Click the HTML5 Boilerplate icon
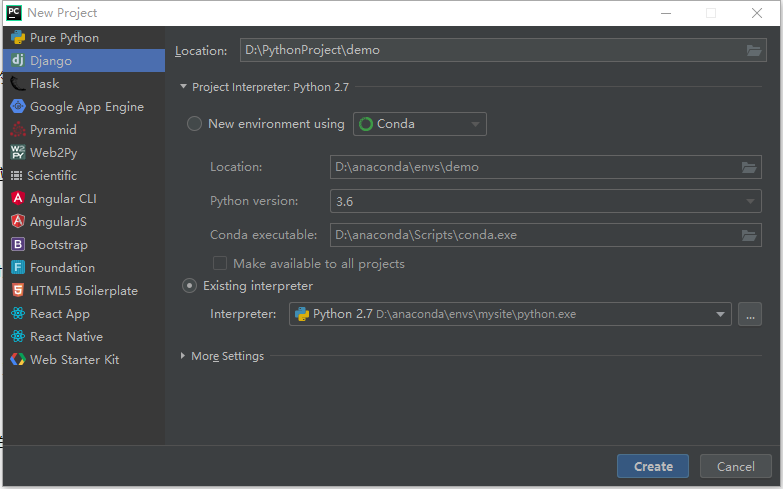783x489 pixels. click(18, 290)
